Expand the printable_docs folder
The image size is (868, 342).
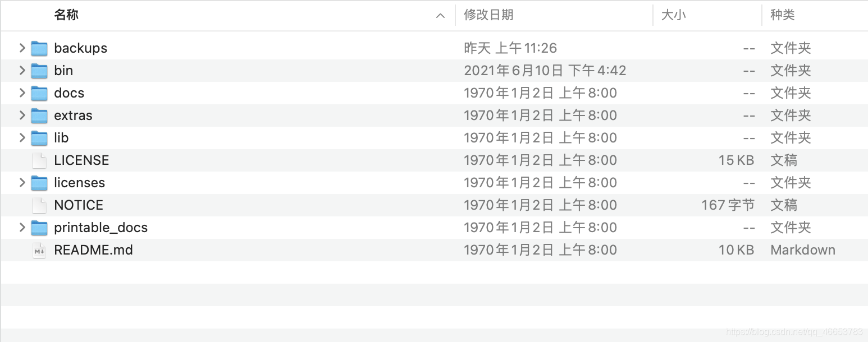(22, 228)
